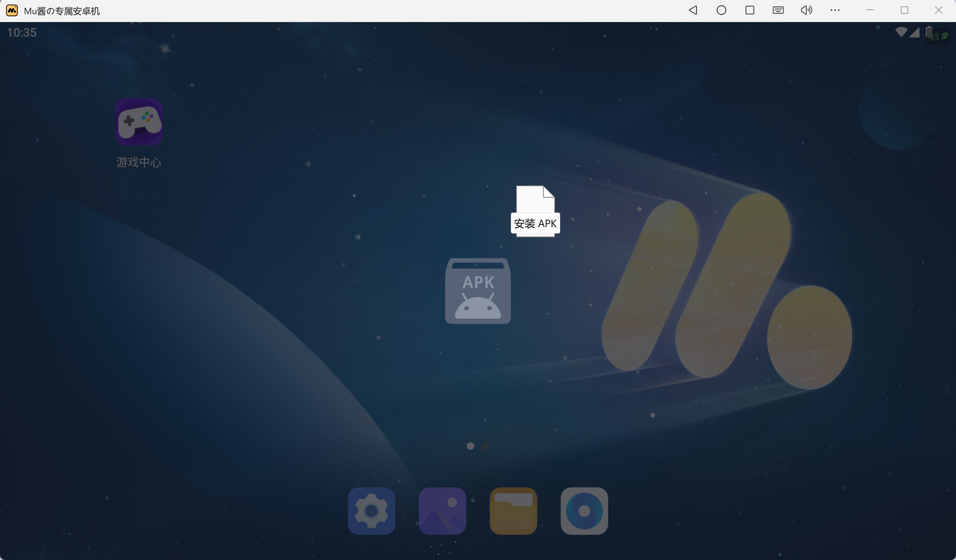
Task: Switch to second home screen page dot
Action: 485,446
